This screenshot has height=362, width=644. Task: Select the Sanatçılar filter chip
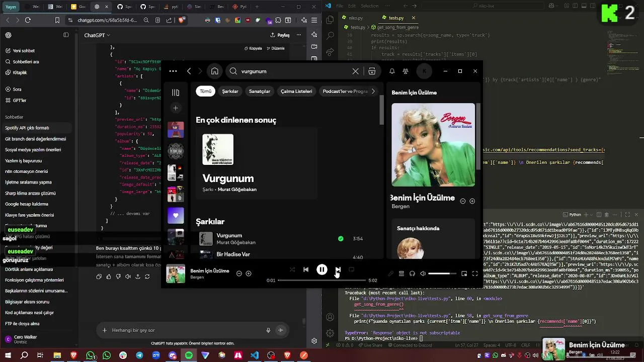pyautogui.click(x=260, y=91)
